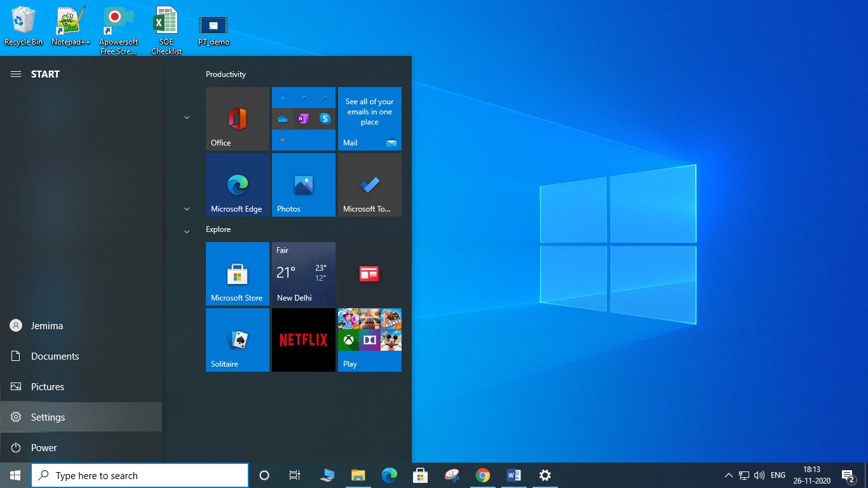Open the Action Center notifications icon

tap(848, 475)
